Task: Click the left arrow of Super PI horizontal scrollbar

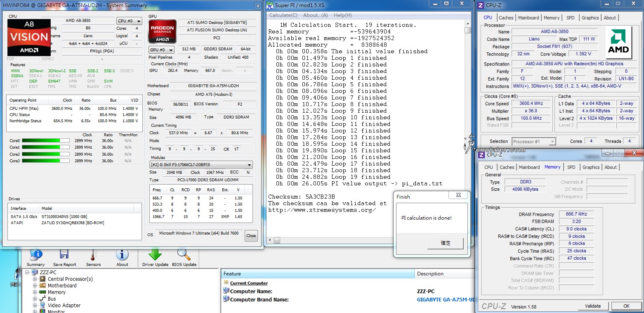Action: tap(271, 240)
